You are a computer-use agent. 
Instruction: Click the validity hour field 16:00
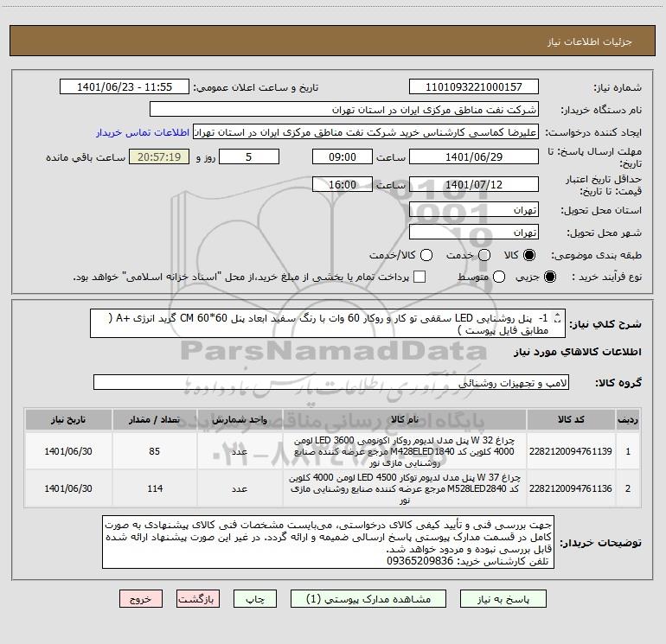(343, 184)
